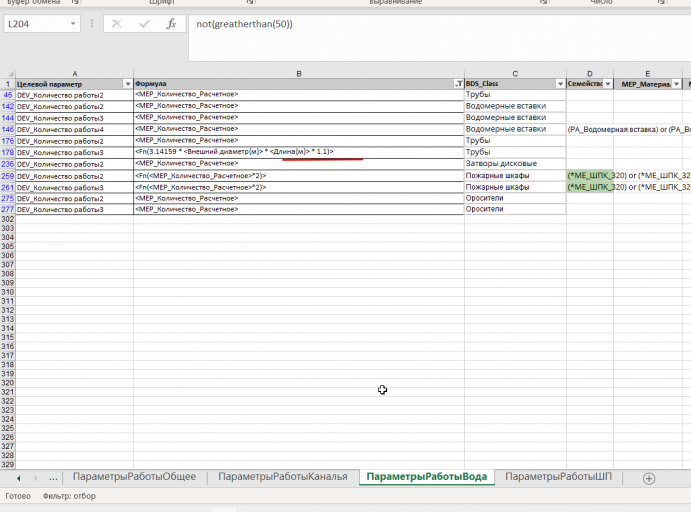Click DEV_Количество работы3 cell in row 144
The height and width of the screenshot is (512, 691).
[74, 118]
